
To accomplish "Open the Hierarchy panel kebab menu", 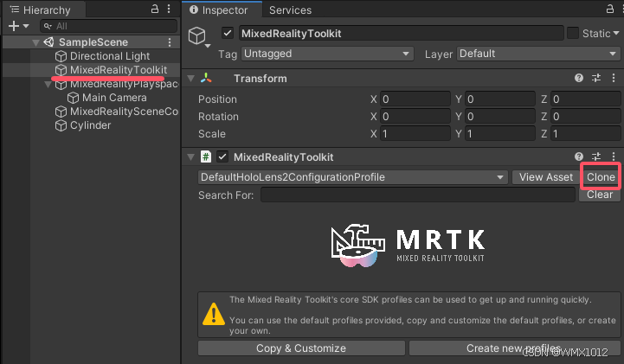I will 169,10.
